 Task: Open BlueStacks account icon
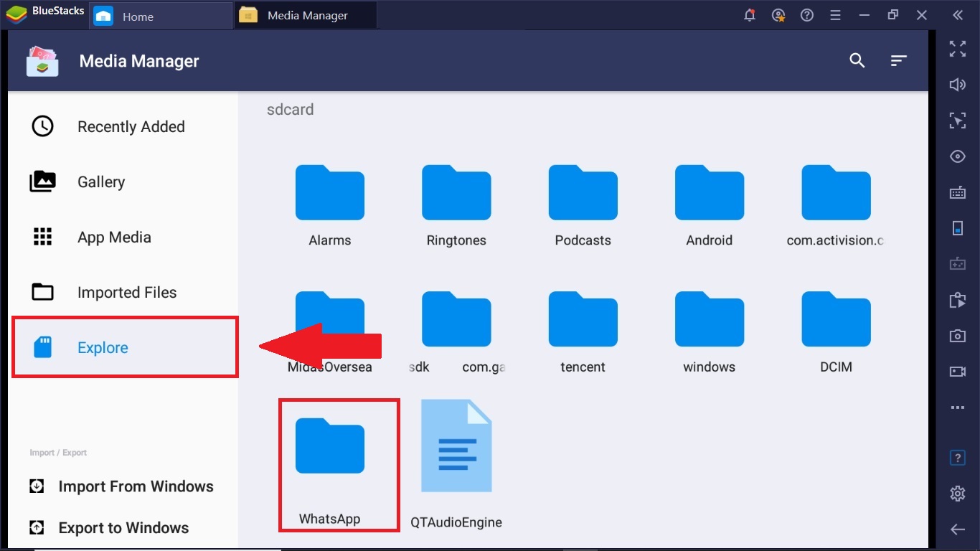point(778,15)
